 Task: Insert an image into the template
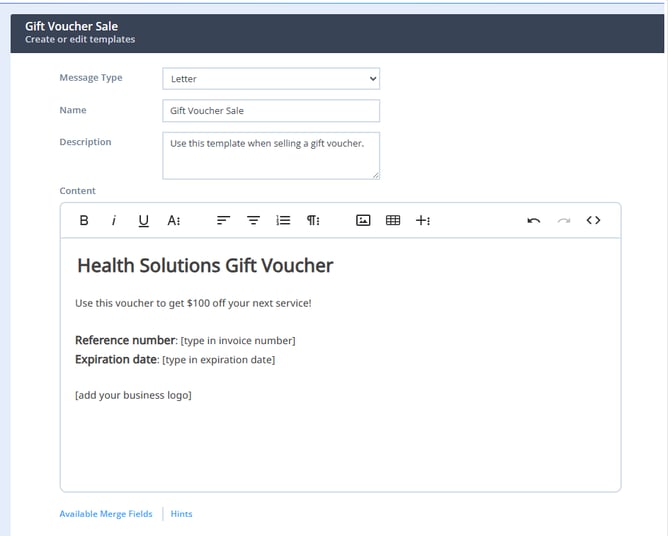(363, 220)
